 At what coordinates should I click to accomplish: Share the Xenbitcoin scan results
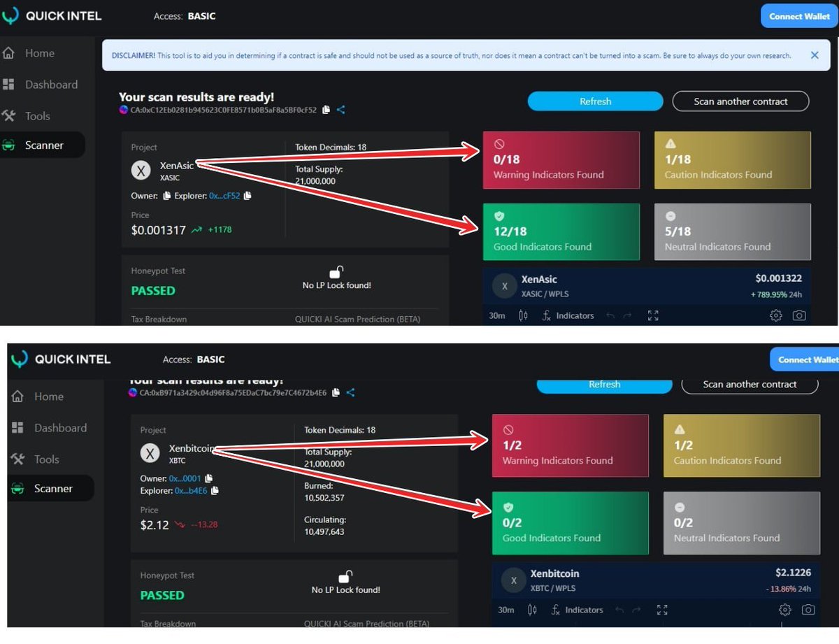pyautogui.click(x=350, y=392)
